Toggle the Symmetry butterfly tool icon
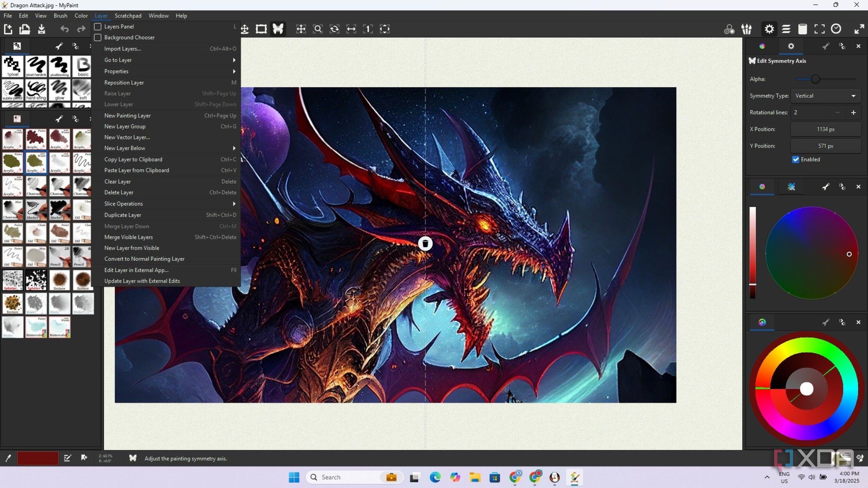The image size is (868, 488). [x=278, y=29]
